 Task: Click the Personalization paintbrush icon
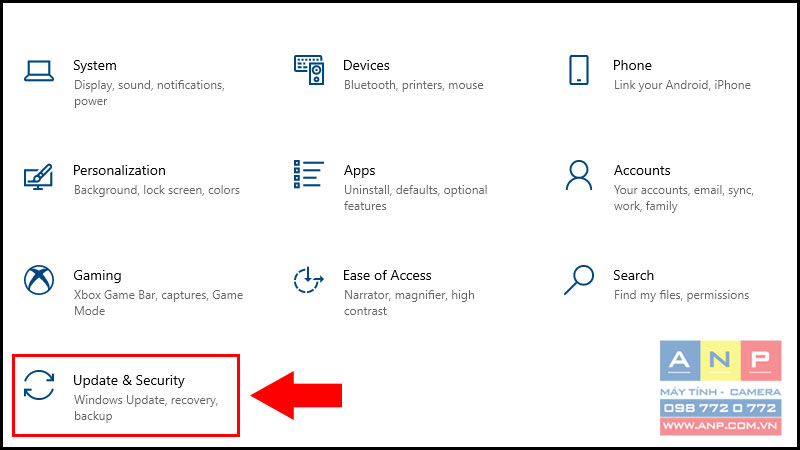point(38,177)
